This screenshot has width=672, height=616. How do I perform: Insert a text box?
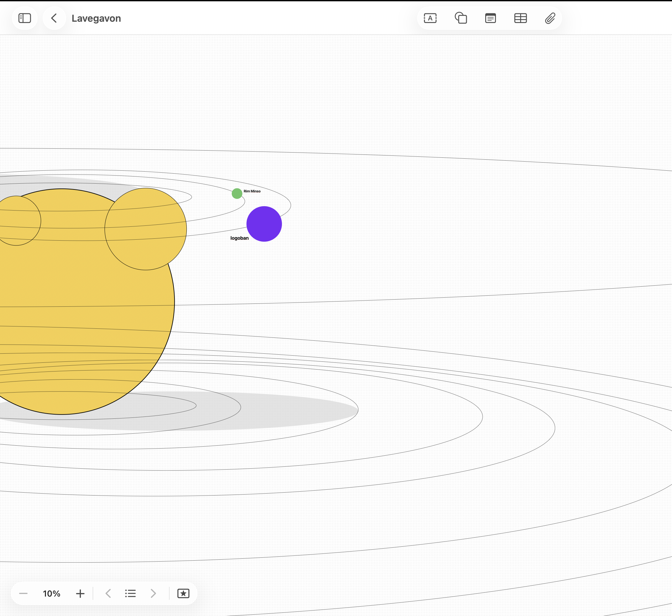tap(430, 18)
